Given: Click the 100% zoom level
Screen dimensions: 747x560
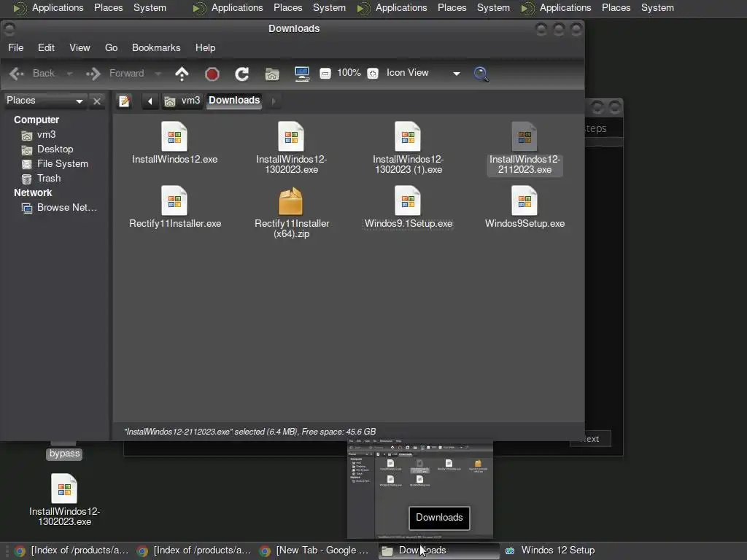Looking at the screenshot, I should tap(349, 73).
